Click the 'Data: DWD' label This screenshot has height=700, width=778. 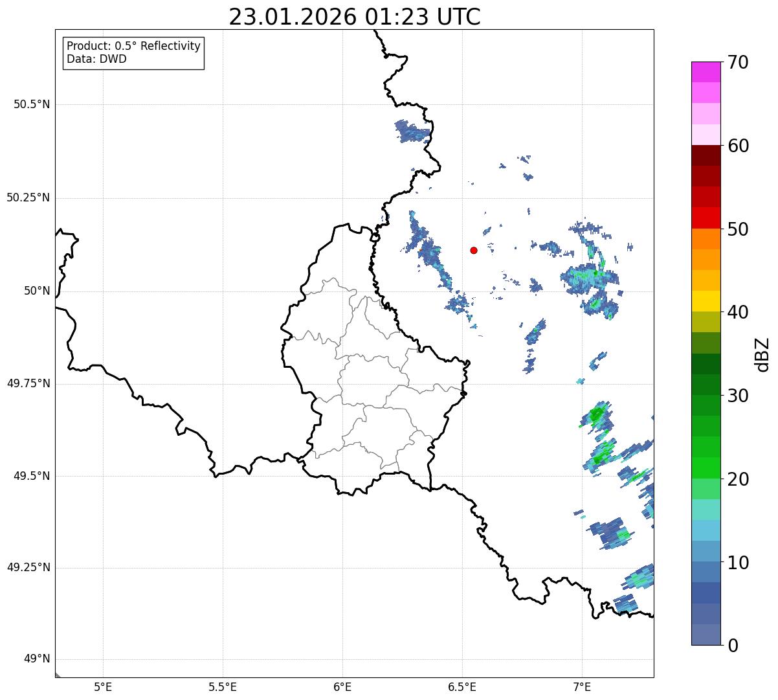coord(96,60)
